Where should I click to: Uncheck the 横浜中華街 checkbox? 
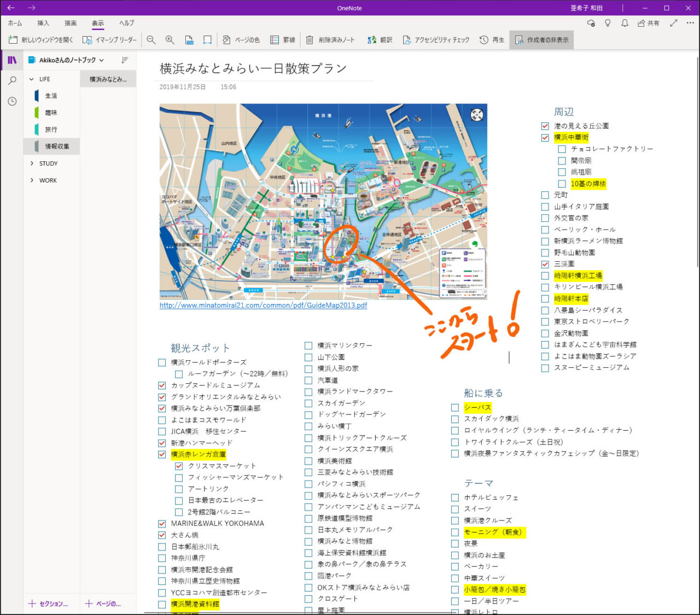tap(545, 138)
